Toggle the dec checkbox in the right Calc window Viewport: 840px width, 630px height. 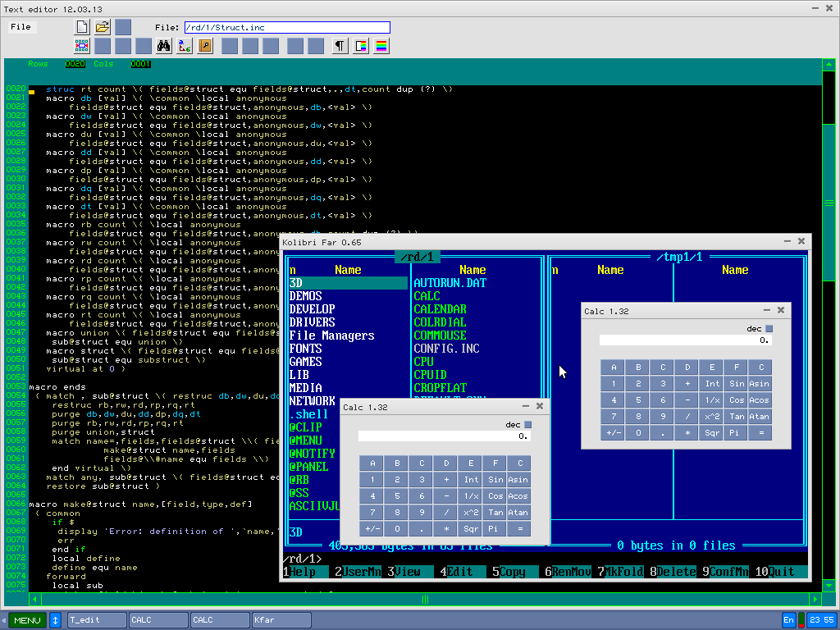pyautogui.click(x=769, y=329)
